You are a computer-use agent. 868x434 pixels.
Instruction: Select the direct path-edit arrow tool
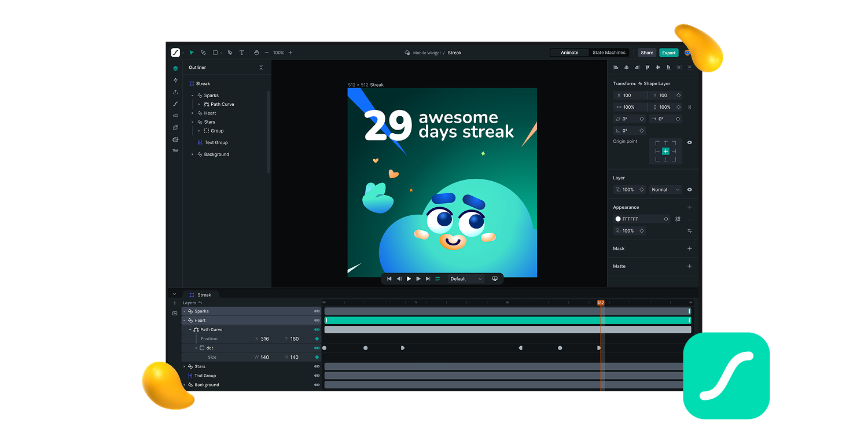[x=203, y=53]
